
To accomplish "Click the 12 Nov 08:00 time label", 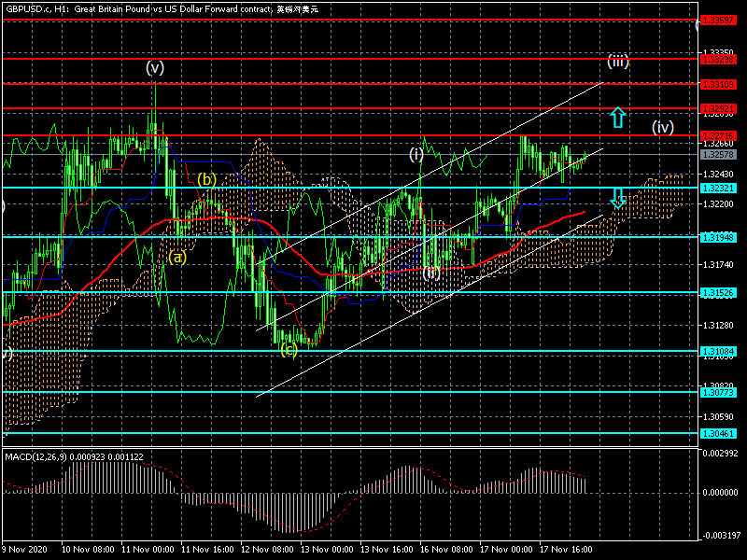I will 267,549.
